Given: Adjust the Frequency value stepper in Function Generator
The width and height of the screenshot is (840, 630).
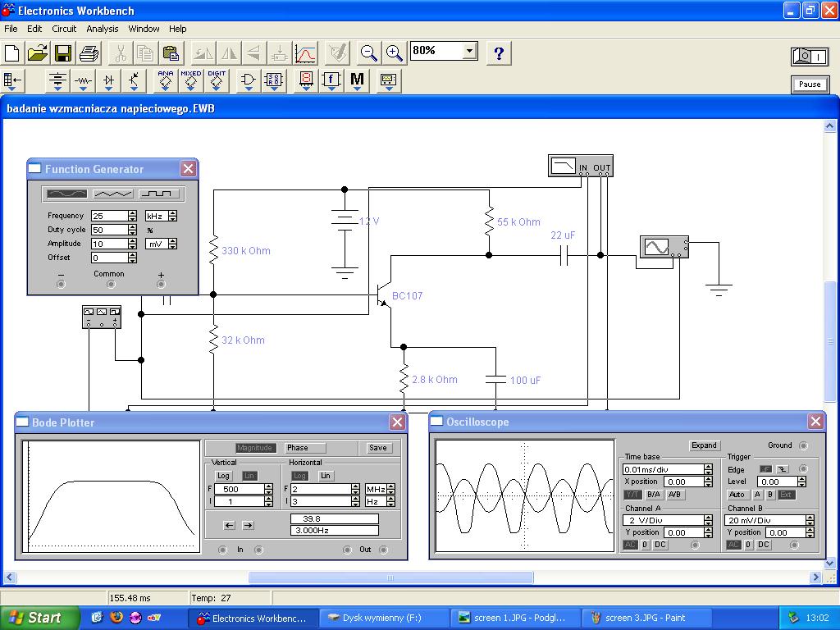Looking at the screenshot, I should point(132,216).
